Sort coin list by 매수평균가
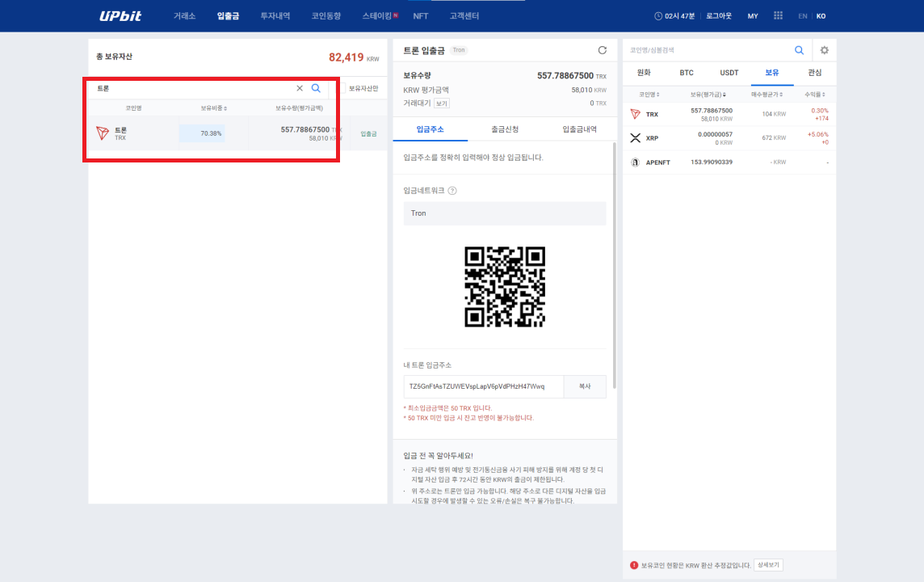The height and width of the screenshot is (582, 924). coord(766,95)
